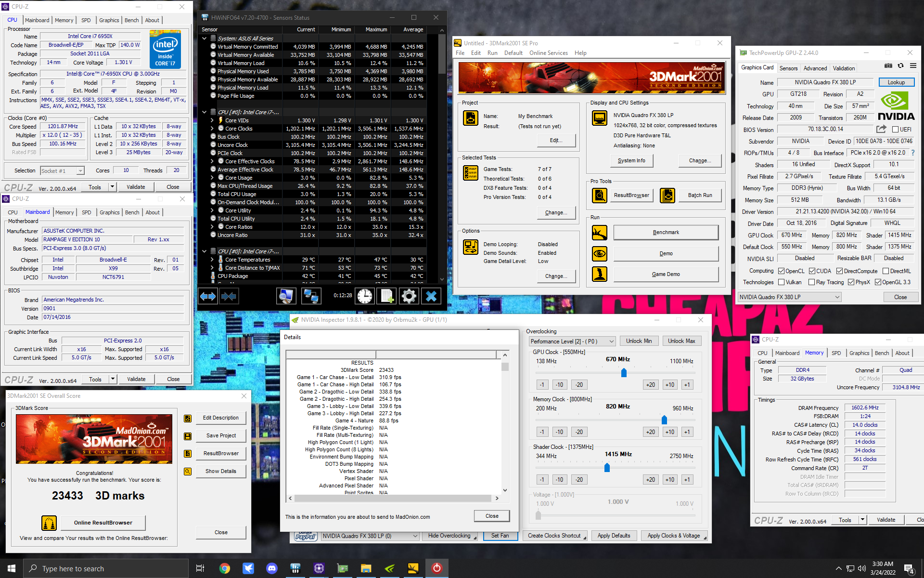Click 3DMark ResultBrowser magnifier icon

[x=600, y=196]
